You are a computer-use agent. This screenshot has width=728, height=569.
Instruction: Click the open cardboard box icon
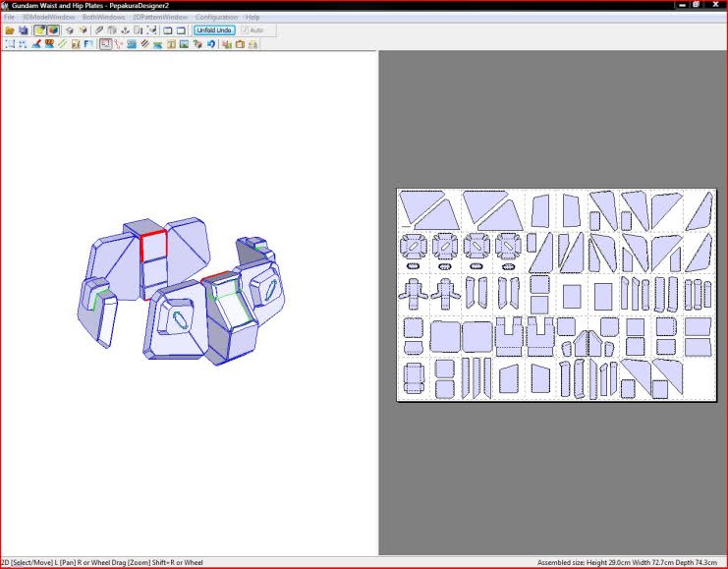click(83, 30)
